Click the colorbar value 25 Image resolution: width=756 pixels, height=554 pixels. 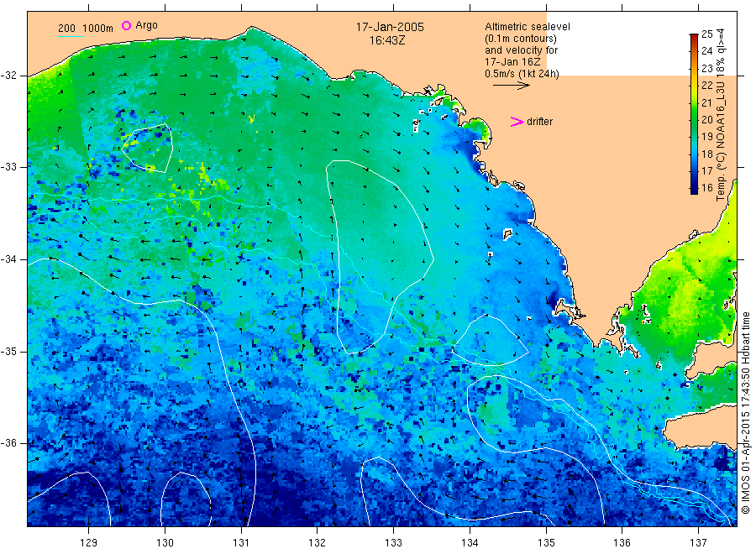point(706,34)
